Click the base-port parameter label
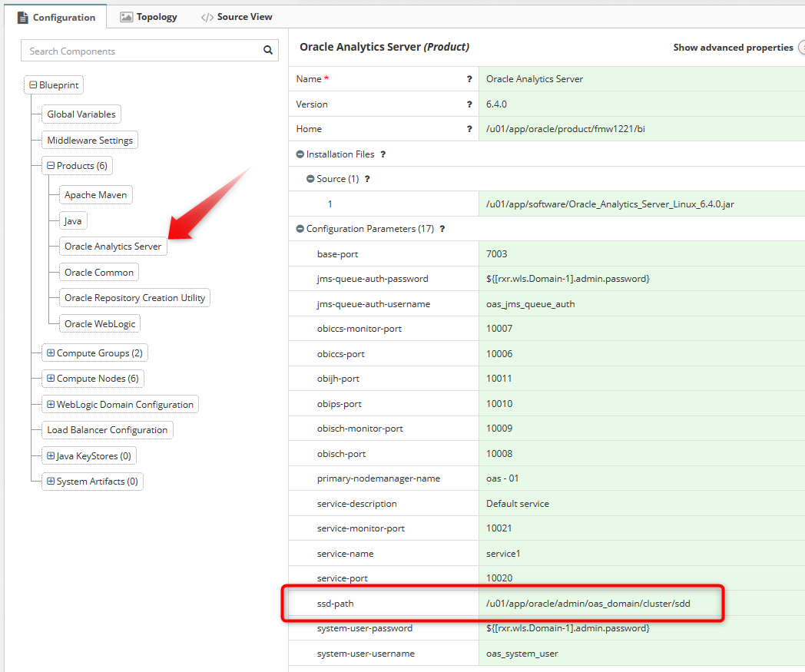The image size is (805, 672). click(x=337, y=254)
